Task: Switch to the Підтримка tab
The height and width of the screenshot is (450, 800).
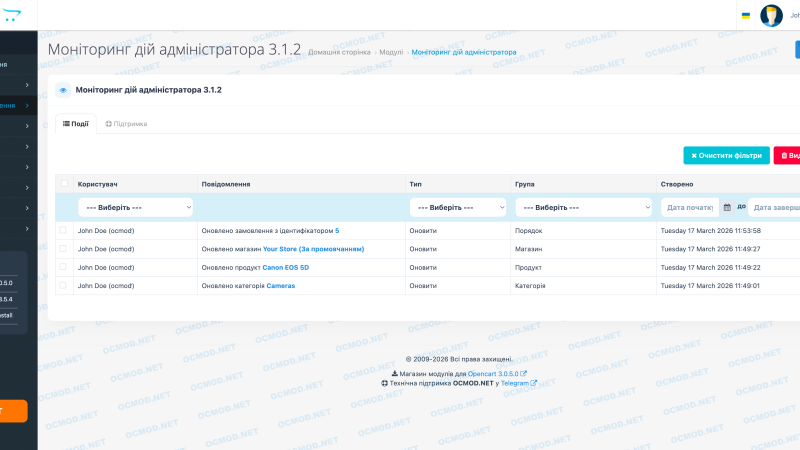Action: [126, 123]
